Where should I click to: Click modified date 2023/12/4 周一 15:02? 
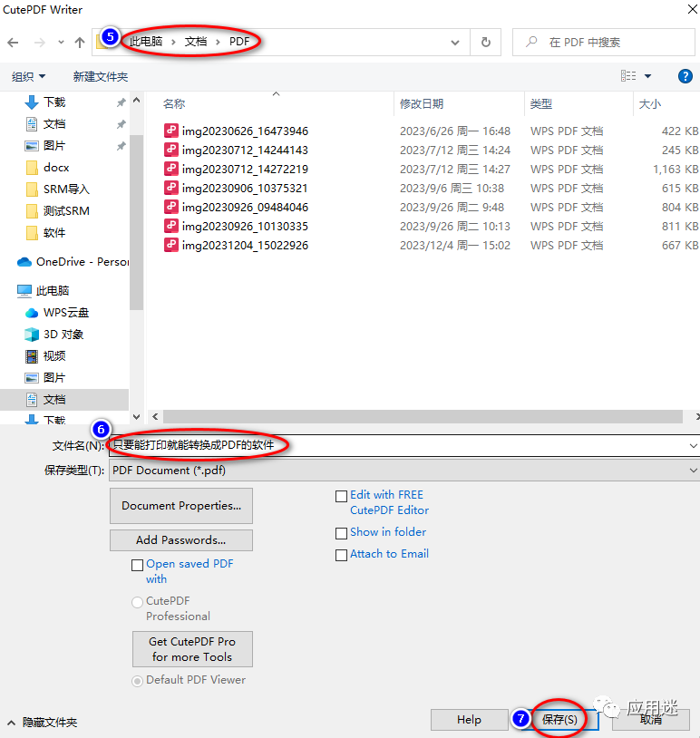(x=455, y=245)
